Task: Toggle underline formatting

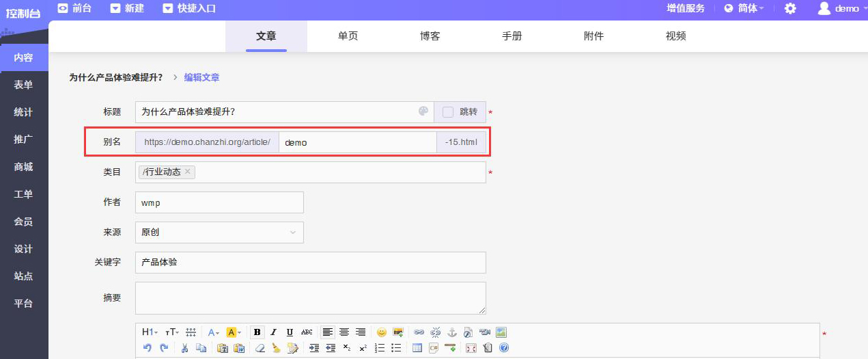Action: [x=290, y=332]
